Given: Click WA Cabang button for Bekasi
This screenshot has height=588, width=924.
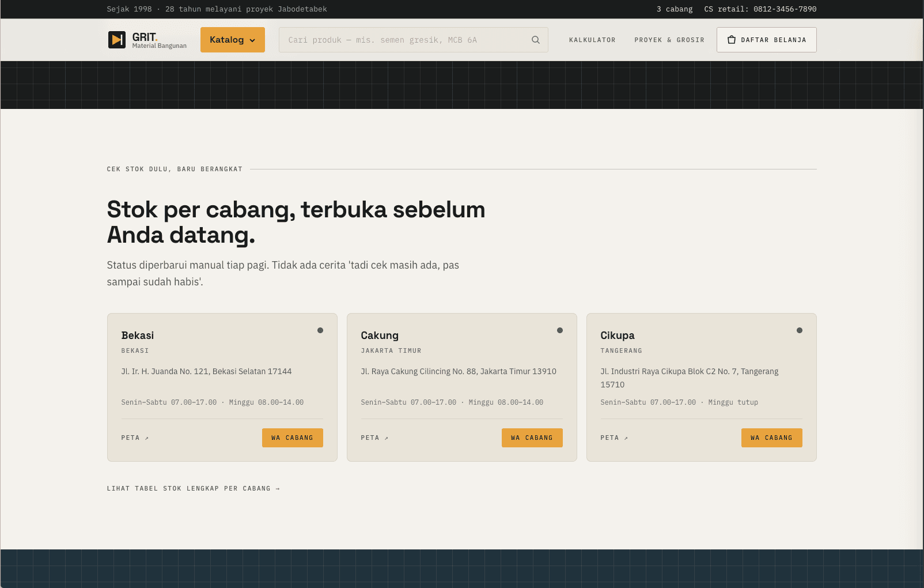Looking at the screenshot, I should point(293,438).
